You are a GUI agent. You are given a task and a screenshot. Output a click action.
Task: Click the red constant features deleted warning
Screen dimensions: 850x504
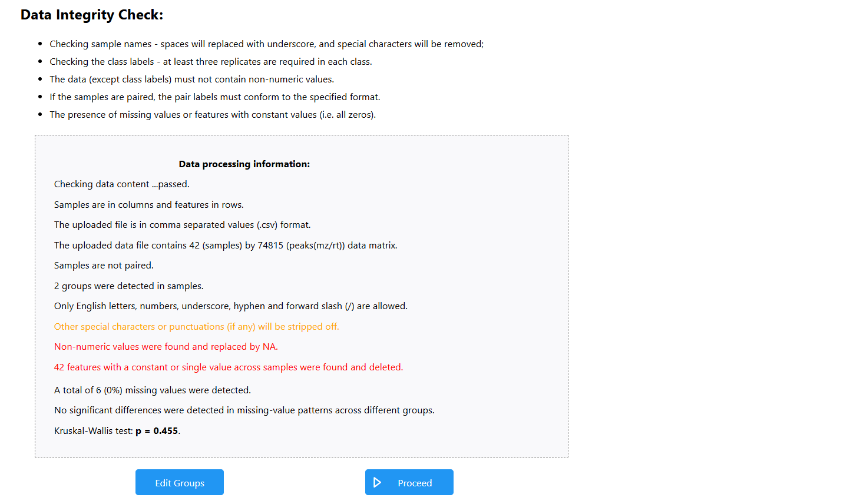pos(229,367)
